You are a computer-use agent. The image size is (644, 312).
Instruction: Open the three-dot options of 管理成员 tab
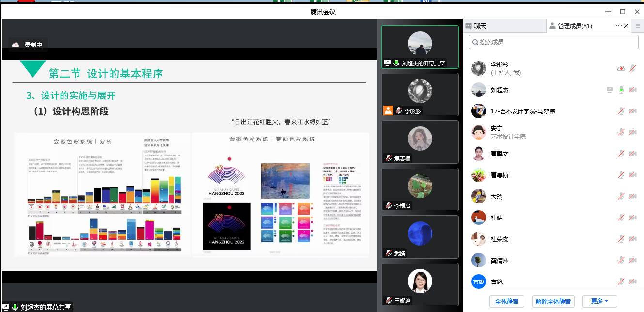pyautogui.click(x=618, y=26)
